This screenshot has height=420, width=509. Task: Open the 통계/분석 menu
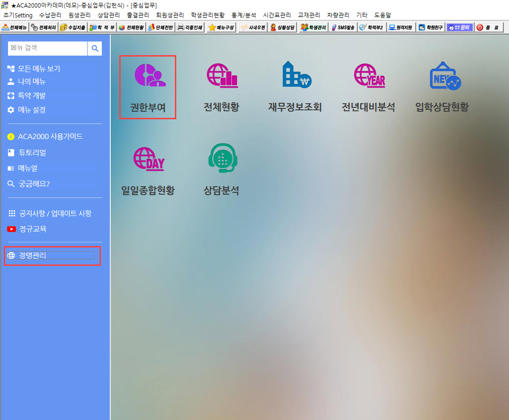tap(244, 15)
